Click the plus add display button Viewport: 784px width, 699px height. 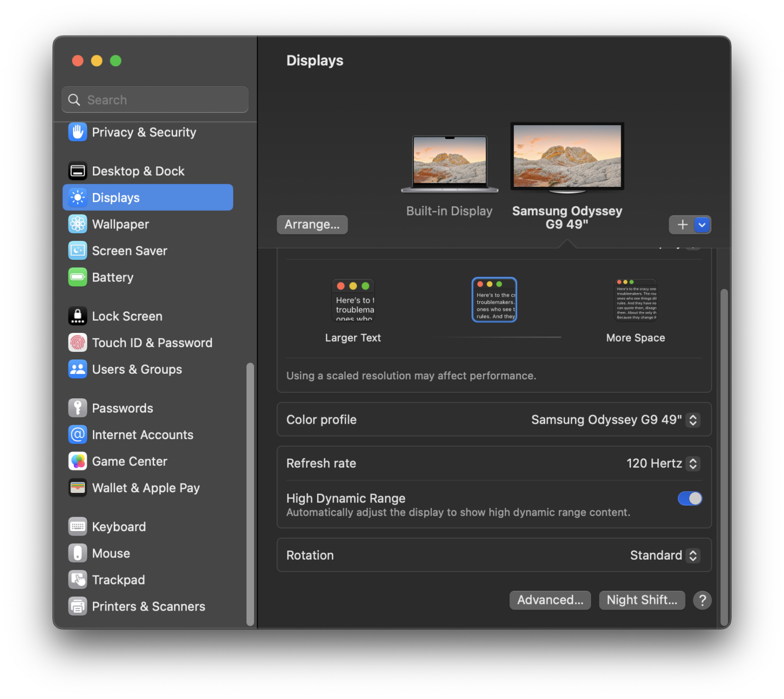tap(682, 225)
